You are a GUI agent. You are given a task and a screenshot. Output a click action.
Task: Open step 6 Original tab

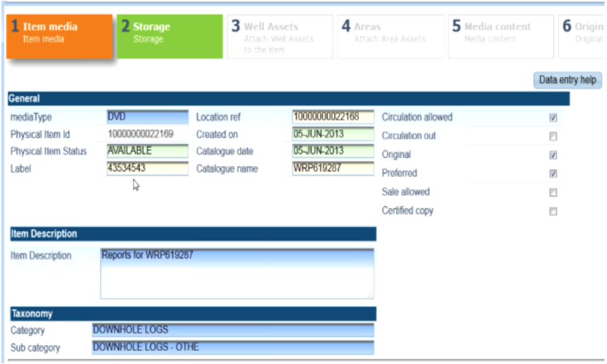(x=582, y=37)
